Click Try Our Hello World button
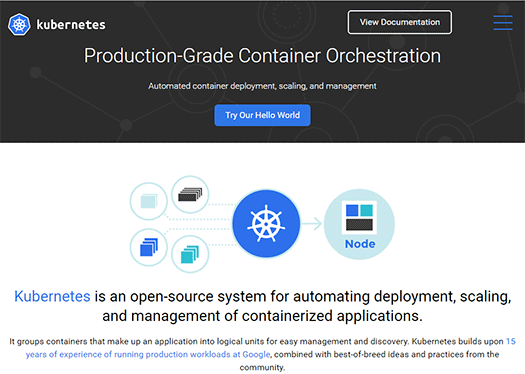The height and width of the screenshot is (374, 525). [x=262, y=115]
